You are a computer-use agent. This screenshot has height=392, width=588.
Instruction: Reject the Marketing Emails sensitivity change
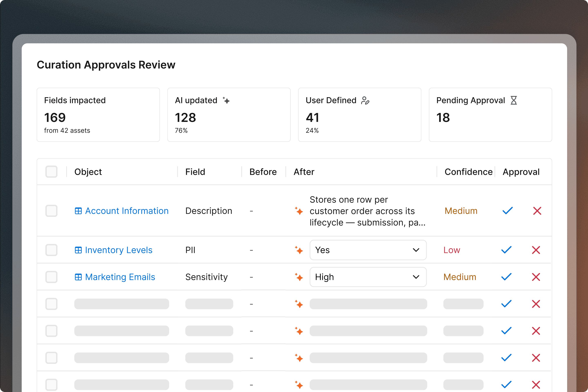tap(536, 277)
